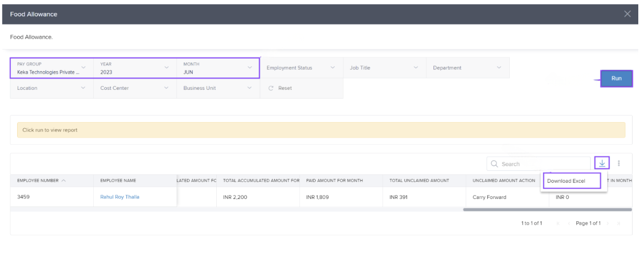
Task: Open Rahul Roy Thalla employee link
Action: click(120, 197)
